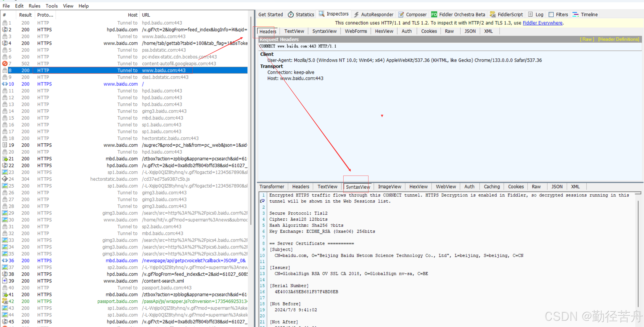Click the Timeline bars icon
This screenshot has height=327, width=644.
(x=575, y=15)
